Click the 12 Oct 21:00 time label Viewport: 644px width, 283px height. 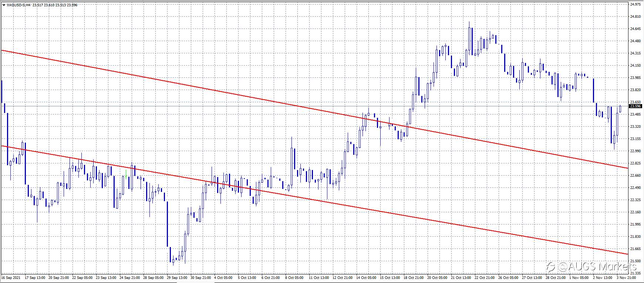(x=343, y=277)
